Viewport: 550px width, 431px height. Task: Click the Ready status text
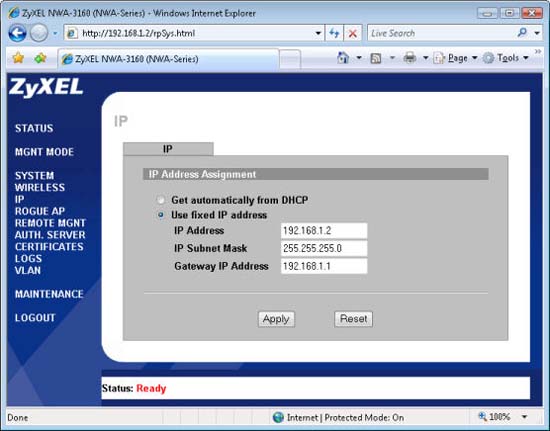(151, 388)
